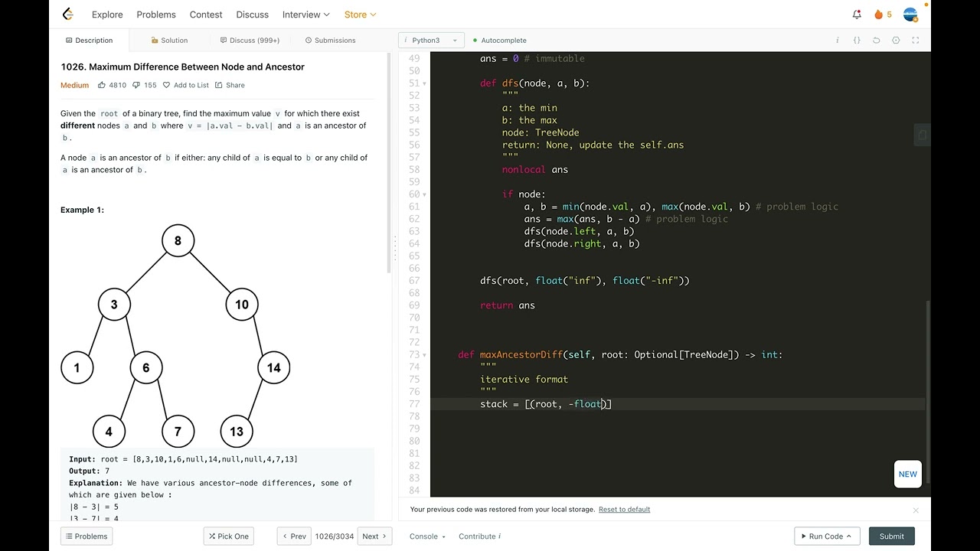Viewport: 980px width, 551px height.
Task: Click the streak fire icon
Action: point(878,15)
